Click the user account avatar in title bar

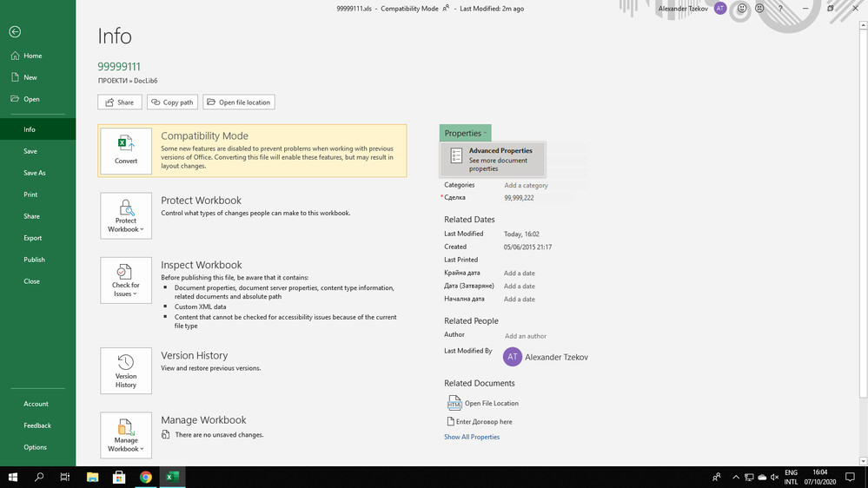coord(720,9)
